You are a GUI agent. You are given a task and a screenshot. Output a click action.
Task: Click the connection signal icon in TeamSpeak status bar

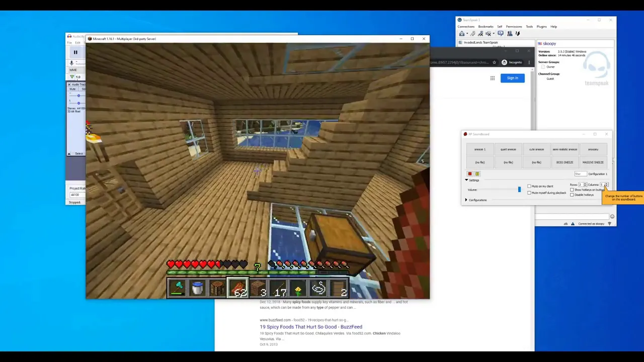(609, 224)
